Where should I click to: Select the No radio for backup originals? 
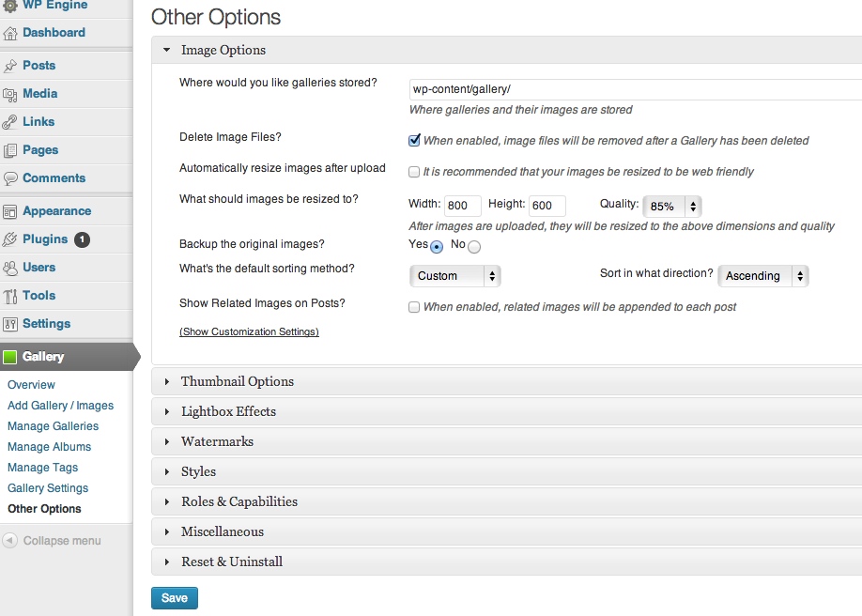click(x=474, y=247)
